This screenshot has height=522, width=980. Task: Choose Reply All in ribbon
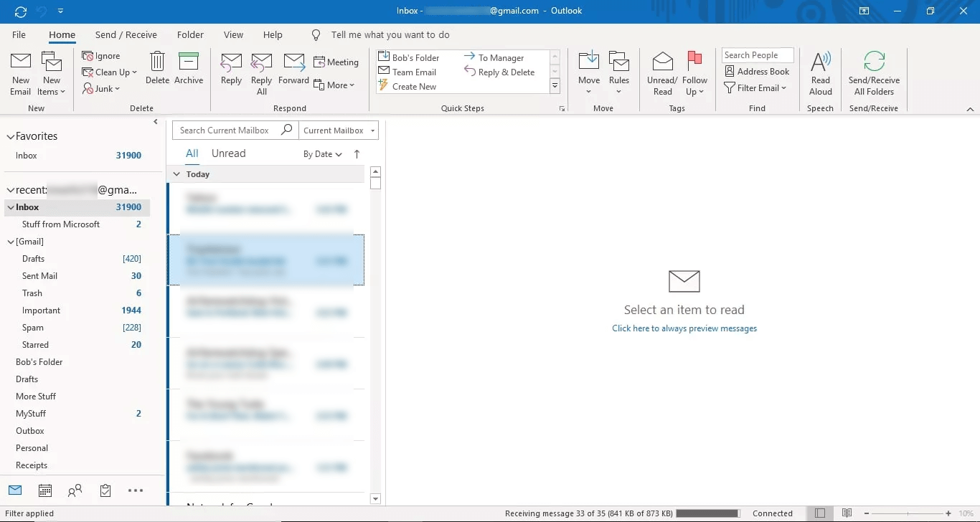point(262,74)
